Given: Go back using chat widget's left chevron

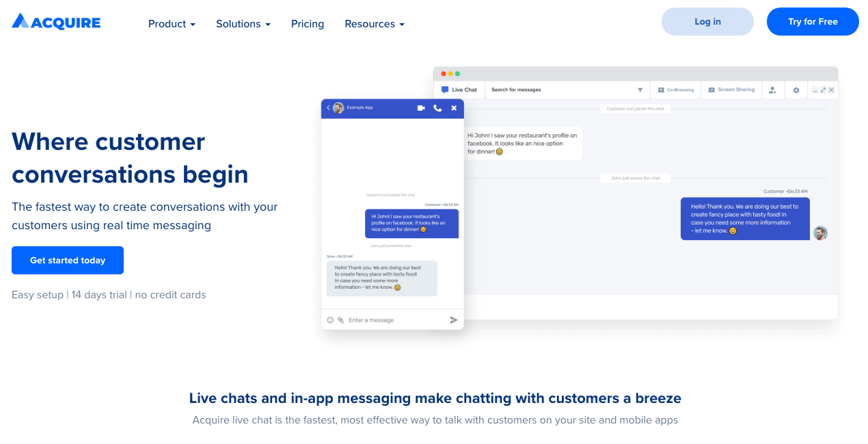Looking at the screenshot, I should 328,108.
